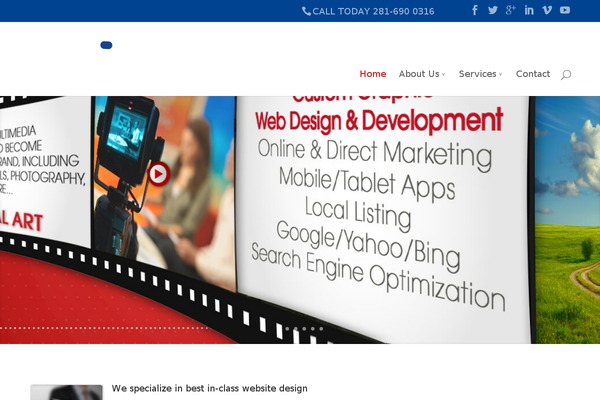Click 'Online & Direct Marketing' slide text
This screenshot has height=400, width=600.
(375, 154)
